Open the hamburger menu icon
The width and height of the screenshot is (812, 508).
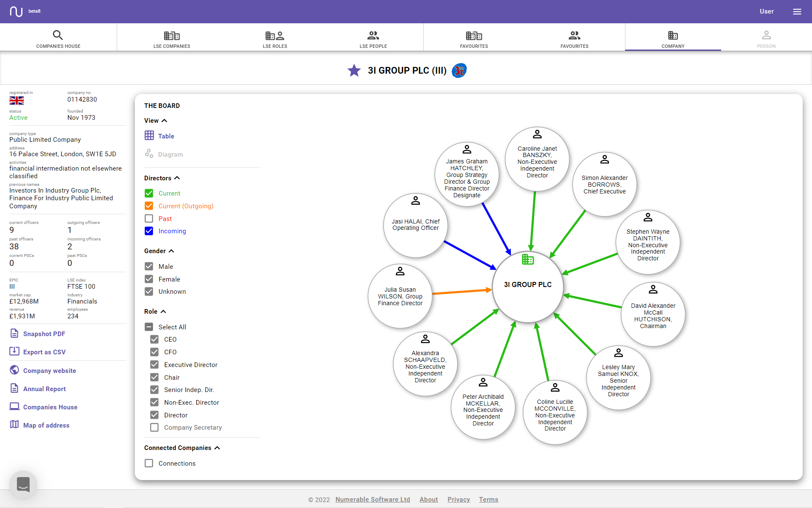[797, 11]
